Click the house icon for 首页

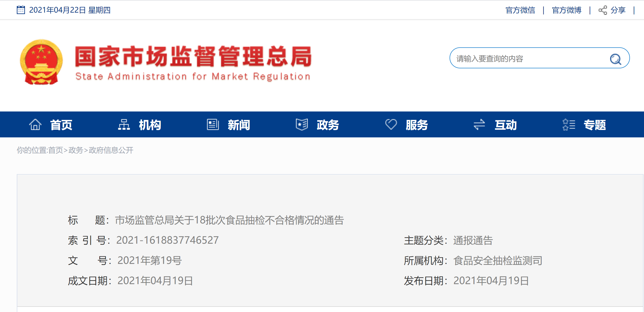pos(35,124)
